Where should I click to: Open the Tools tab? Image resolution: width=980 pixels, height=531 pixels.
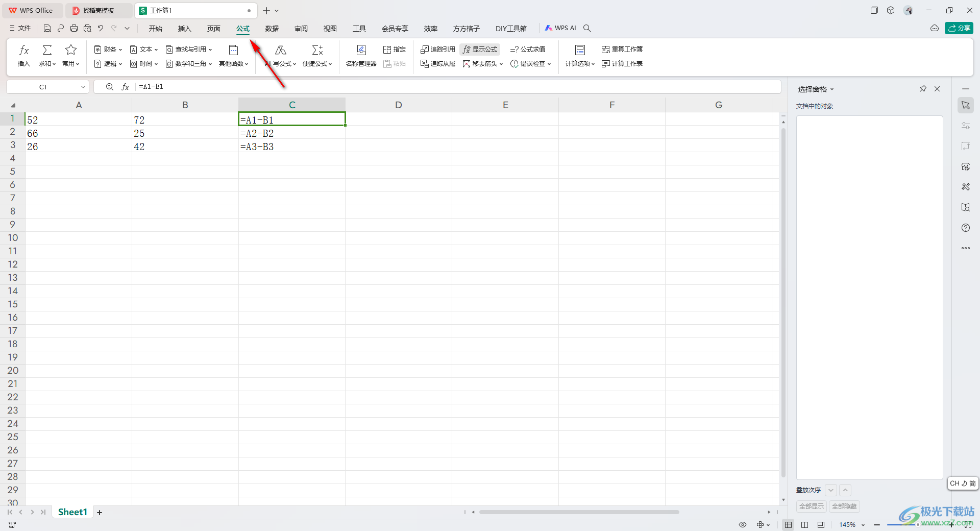(359, 29)
